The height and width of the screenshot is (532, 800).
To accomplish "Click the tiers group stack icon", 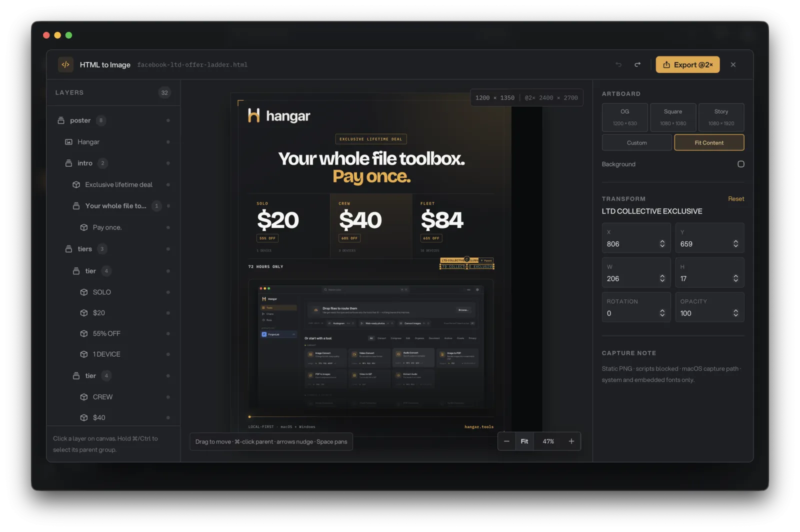I will [68, 249].
